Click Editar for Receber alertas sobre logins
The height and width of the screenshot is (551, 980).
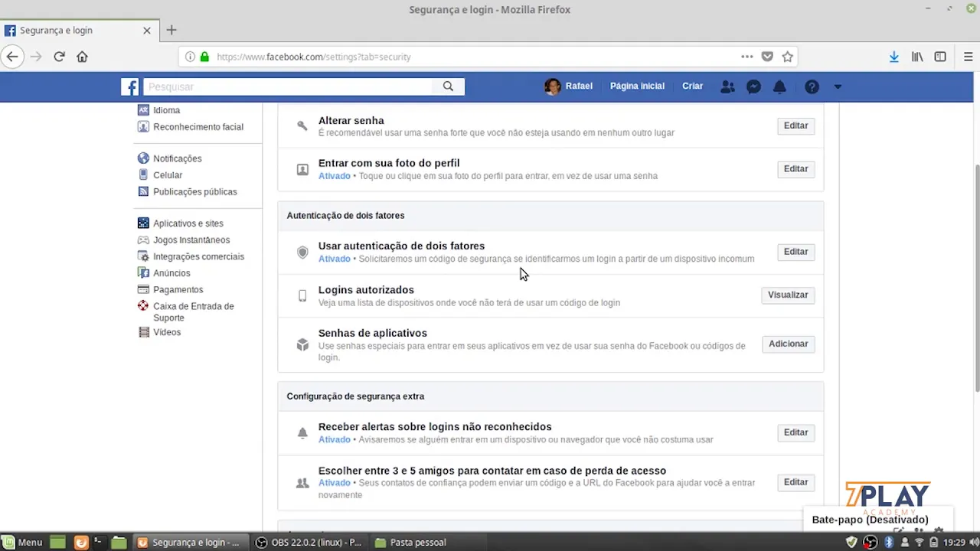pos(795,432)
